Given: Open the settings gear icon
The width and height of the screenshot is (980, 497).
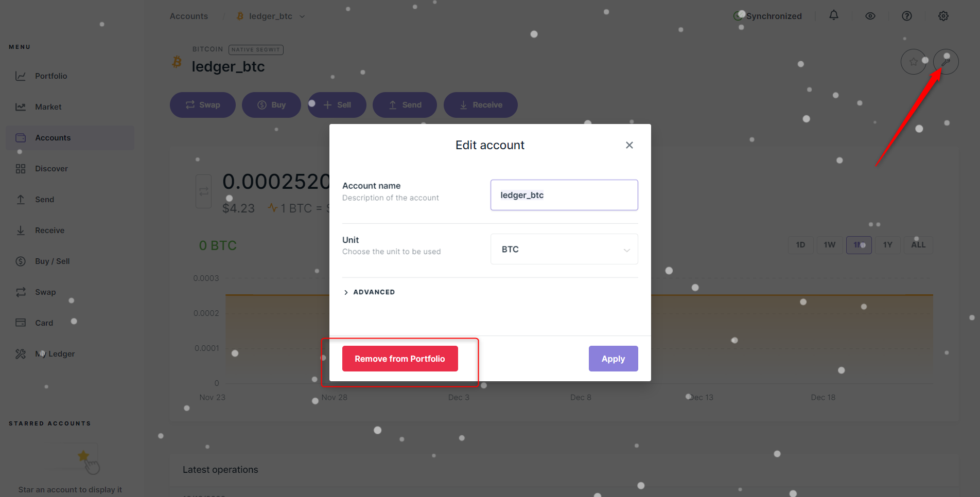Looking at the screenshot, I should coord(943,16).
